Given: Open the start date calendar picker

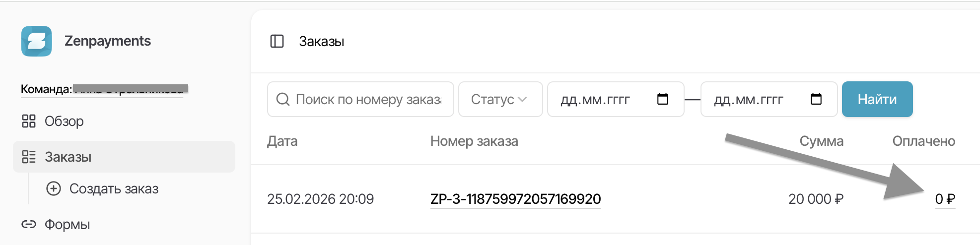Looking at the screenshot, I should (663, 99).
